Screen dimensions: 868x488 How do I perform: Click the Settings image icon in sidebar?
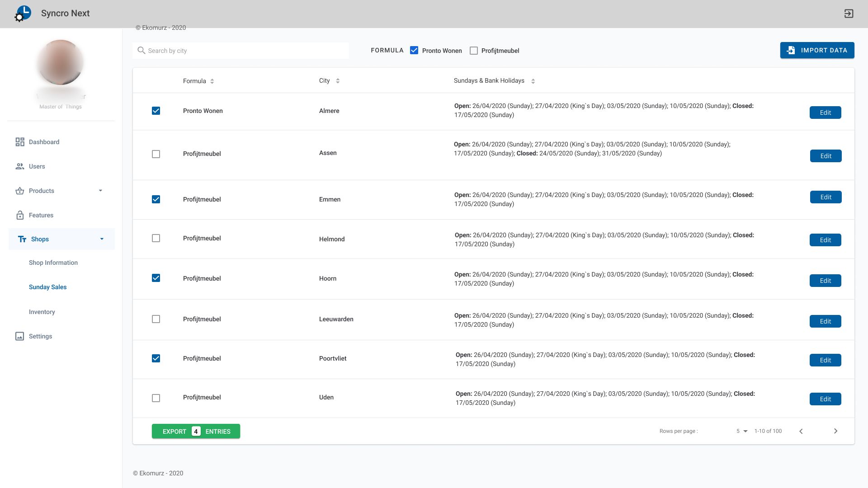tap(20, 336)
